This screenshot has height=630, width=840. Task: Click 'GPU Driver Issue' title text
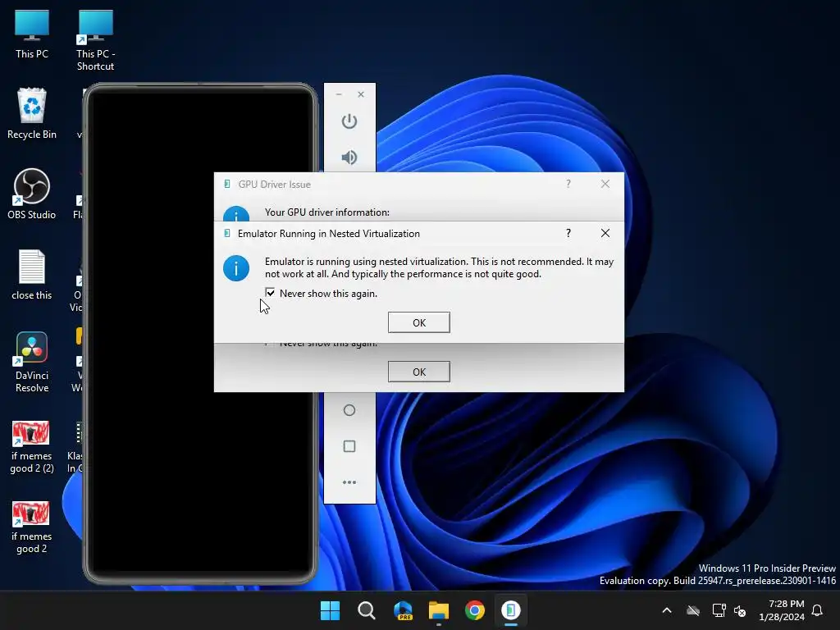tap(274, 185)
